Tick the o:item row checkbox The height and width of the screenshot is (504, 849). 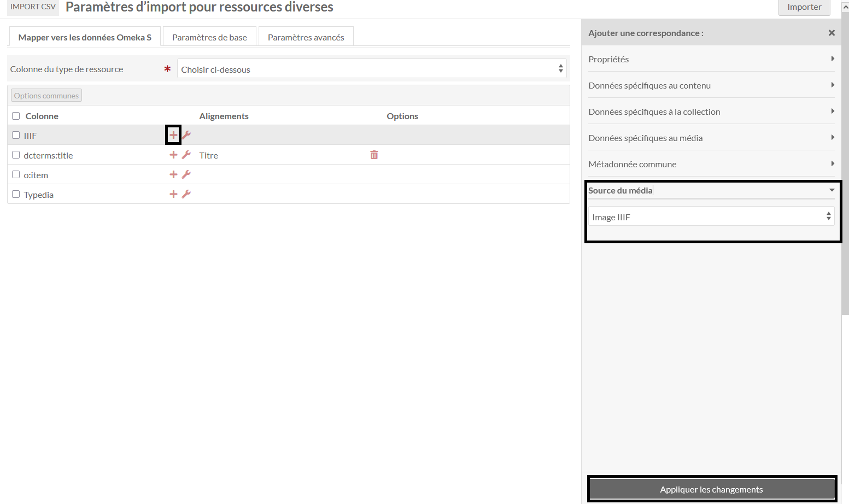(16, 174)
